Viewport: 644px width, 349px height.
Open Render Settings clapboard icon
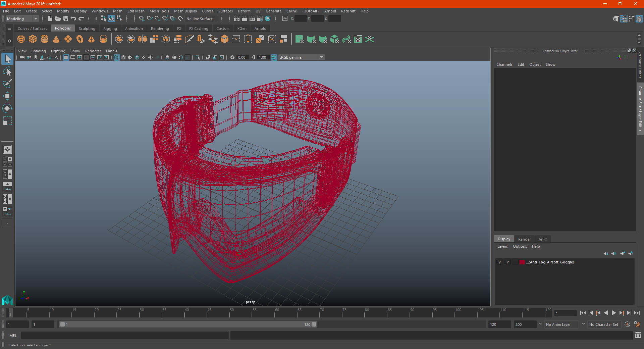coord(260,19)
